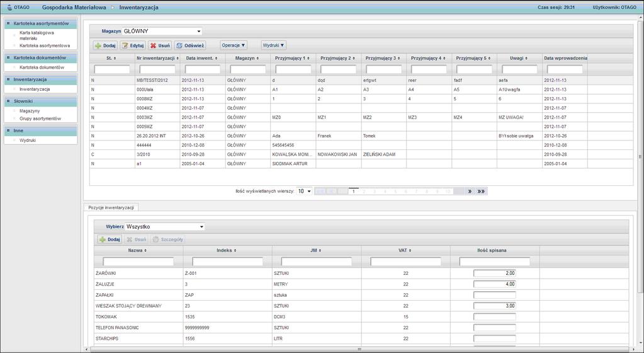Sort positions by JM column
The height and width of the screenshot is (353, 644).
[x=316, y=250]
